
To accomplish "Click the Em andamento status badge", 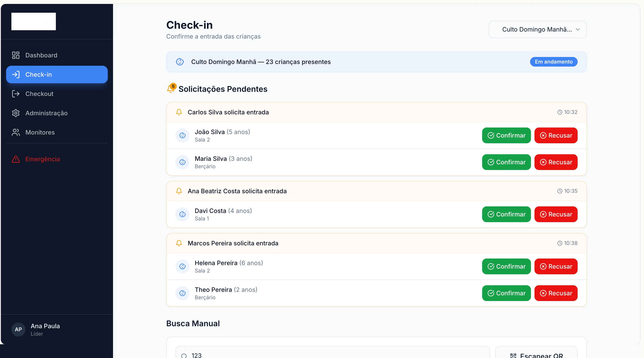I will [554, 62].
